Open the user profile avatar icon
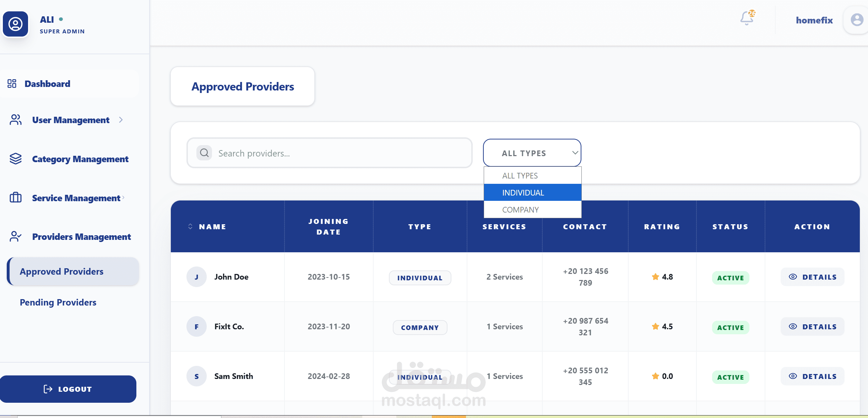The height and width of the screenshot is (418, 868). 857,20
